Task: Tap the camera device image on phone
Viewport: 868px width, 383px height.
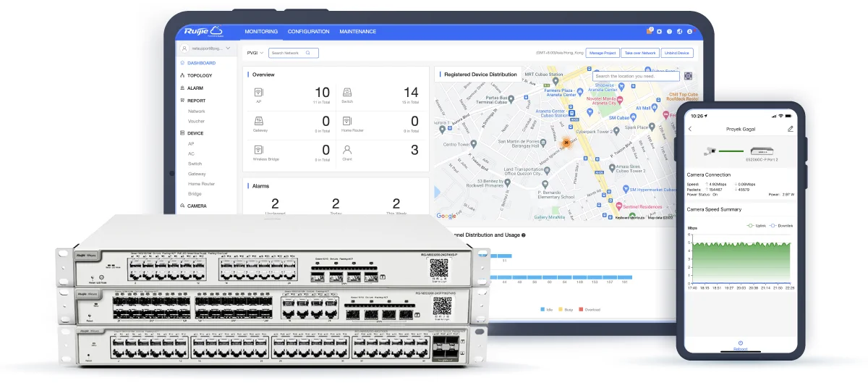Action: click(710, 150)
